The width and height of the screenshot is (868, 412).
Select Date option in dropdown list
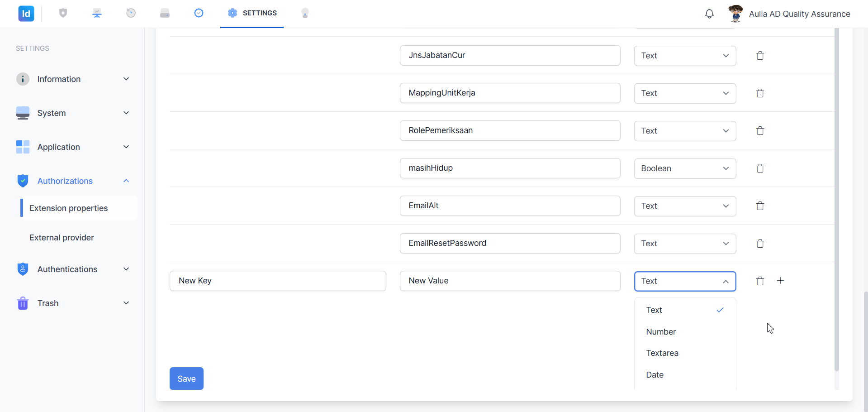pos(685,375)
